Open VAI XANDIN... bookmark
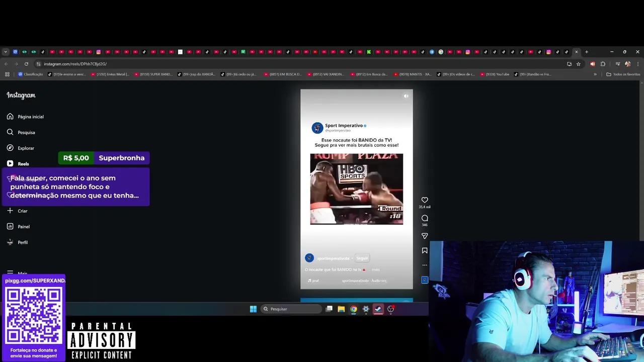644x362 pixels. click(x=326, y=74)
